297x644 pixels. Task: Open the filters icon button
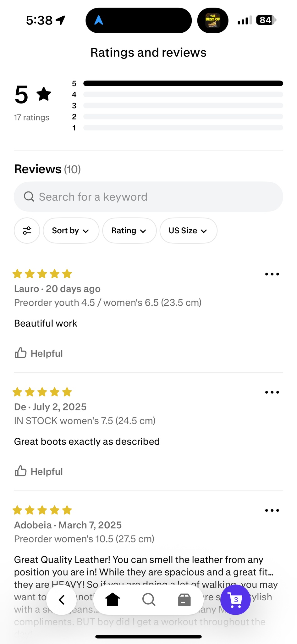coord(27,230)
